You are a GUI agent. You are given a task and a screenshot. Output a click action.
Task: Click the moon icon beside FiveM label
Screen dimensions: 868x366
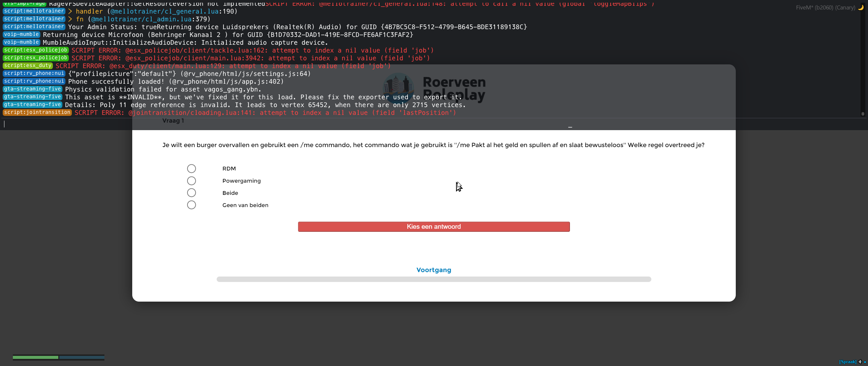click(861, 7)
